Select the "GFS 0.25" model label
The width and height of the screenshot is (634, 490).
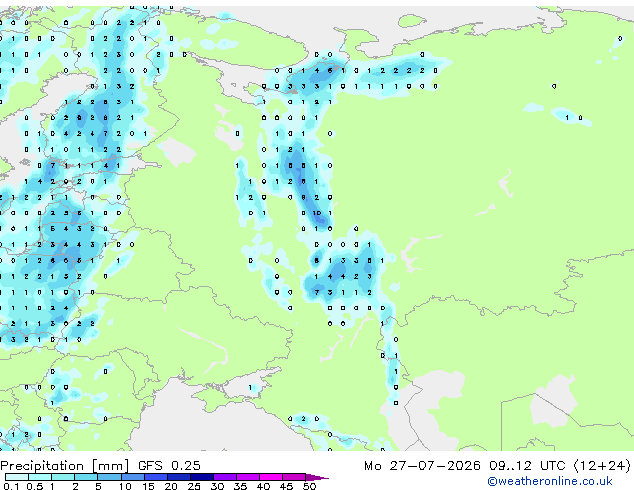click(x=169, y=466)
